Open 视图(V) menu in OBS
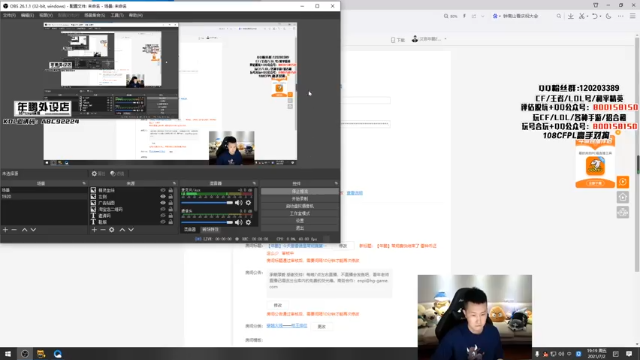The image size is (640, 360). tap(46, 15)
